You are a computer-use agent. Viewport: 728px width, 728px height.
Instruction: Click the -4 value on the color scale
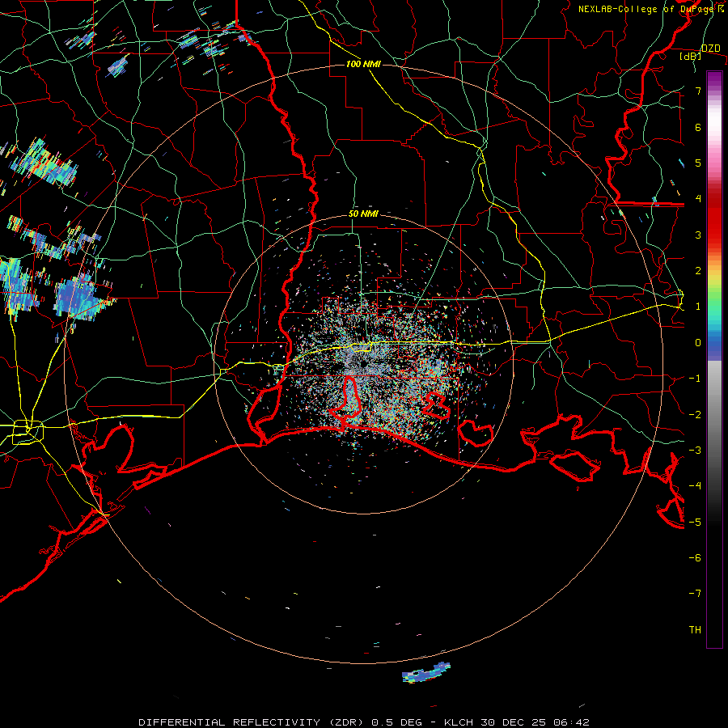coord(695,486)
